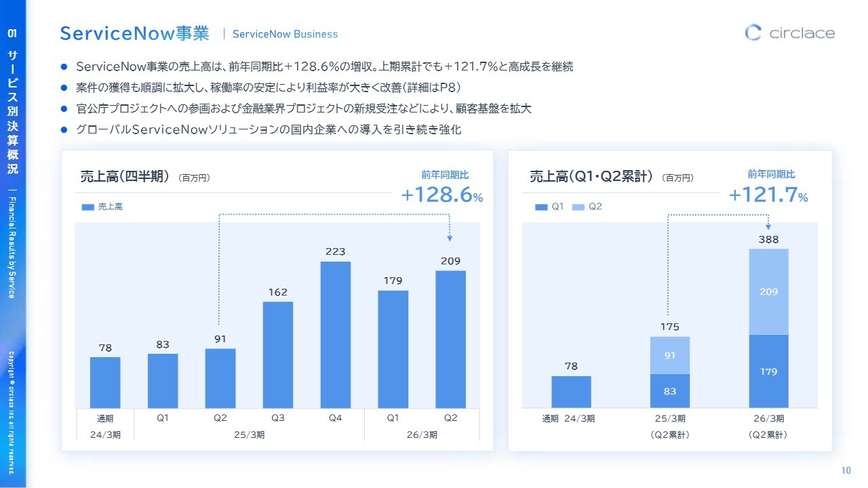Click the 売上高 legend square in quarterly chart
This screenshot has width=868, height=488.
click(x=87, y=207)
